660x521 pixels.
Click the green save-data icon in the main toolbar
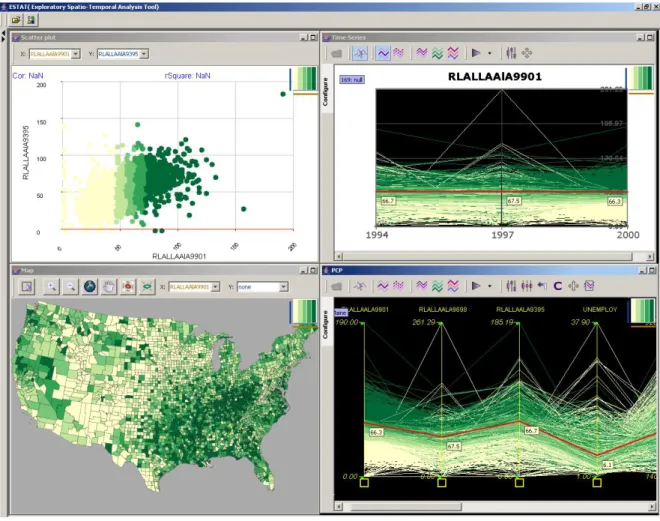pyautogui.click(x=31, y=20)
